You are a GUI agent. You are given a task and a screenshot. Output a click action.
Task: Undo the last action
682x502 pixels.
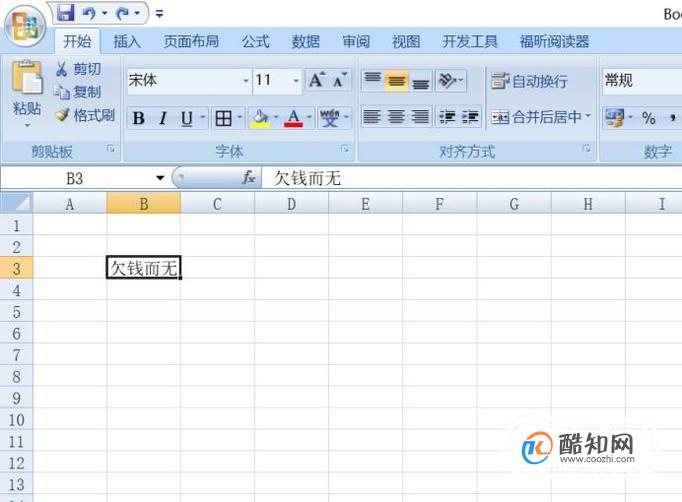[89, 13]
